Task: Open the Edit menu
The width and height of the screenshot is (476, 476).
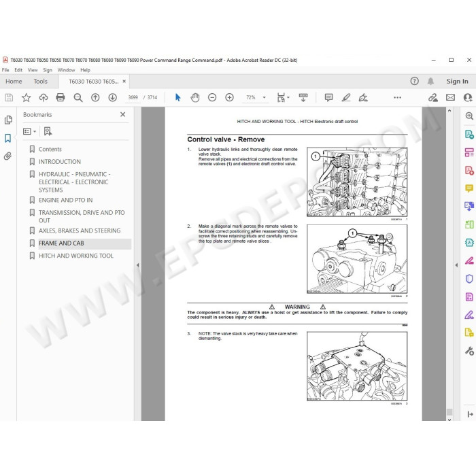Action: pyautogui.click(x=18, y=70)
